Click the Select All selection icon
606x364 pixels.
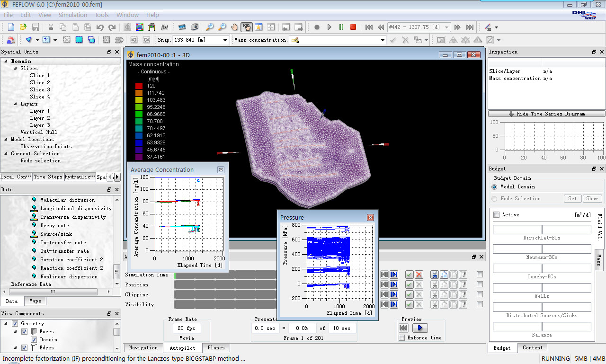(x=67, y=40)
